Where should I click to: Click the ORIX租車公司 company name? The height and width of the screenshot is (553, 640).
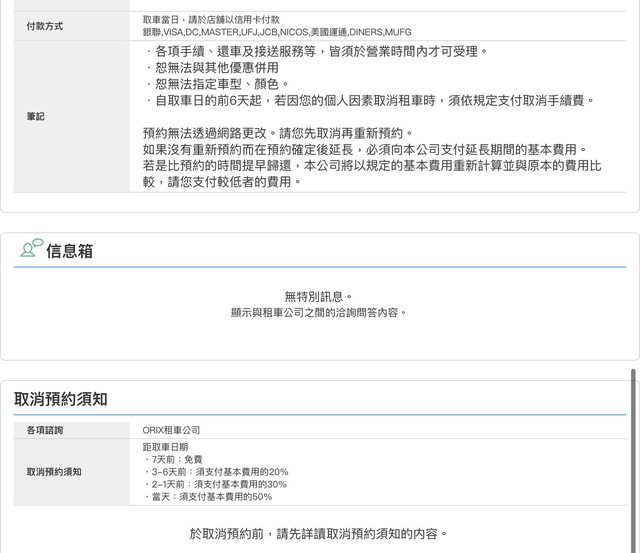click(171, 430)
